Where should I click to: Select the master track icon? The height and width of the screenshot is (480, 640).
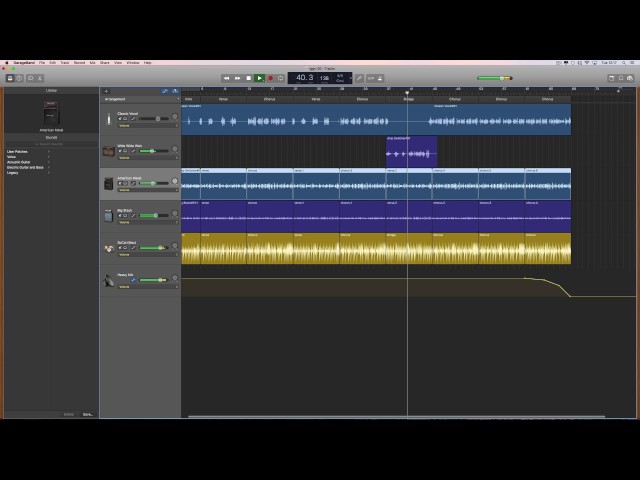pyautogui.click(x=109, y=280)
